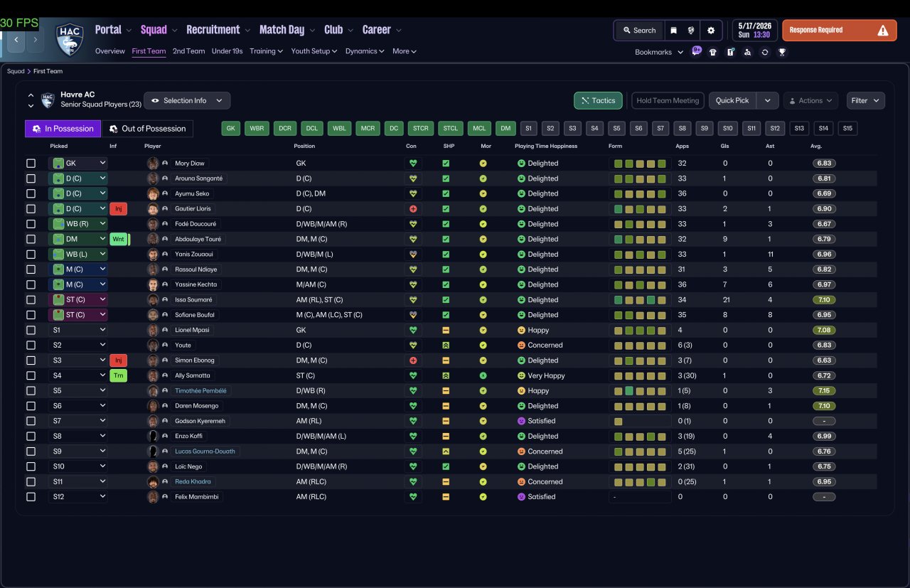Click the red injury condition icon for Gautier Lloris

pyautogui.click(x=412, y=209)
